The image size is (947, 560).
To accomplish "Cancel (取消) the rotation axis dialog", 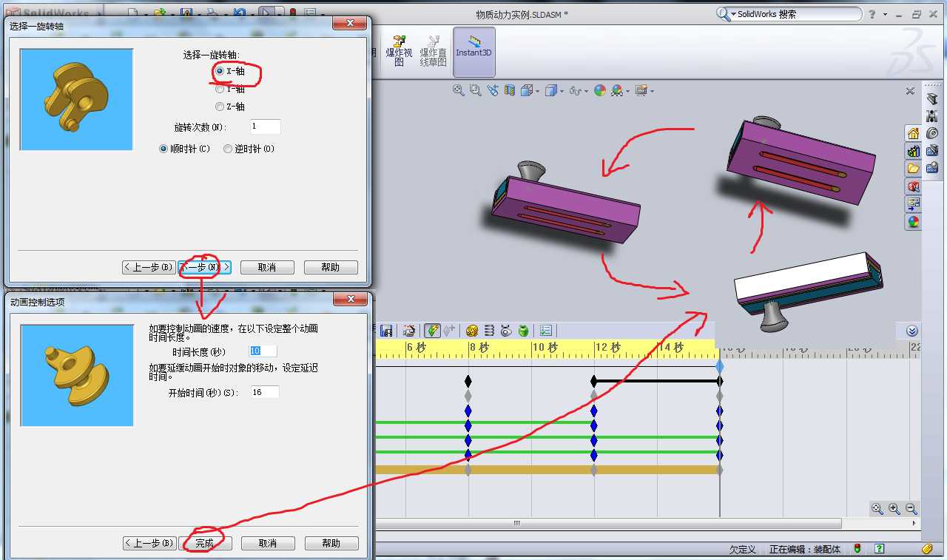I will coord(268,267).
